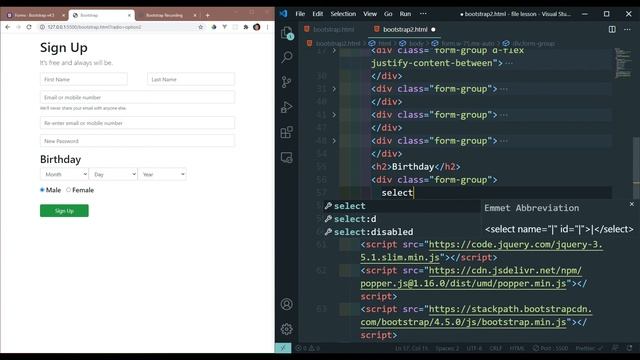Click the New Password field

(x=137, y=141)
